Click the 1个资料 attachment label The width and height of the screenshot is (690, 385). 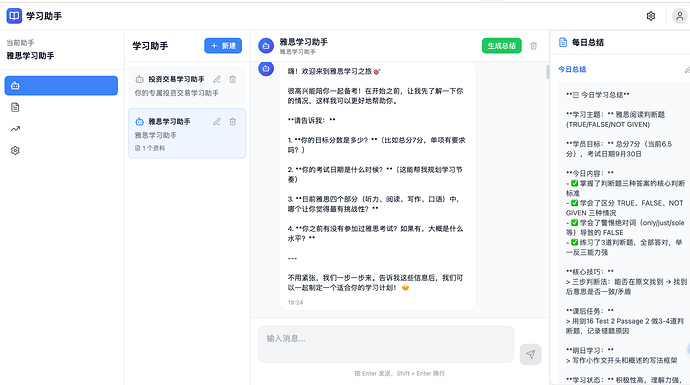click(150, 148)
